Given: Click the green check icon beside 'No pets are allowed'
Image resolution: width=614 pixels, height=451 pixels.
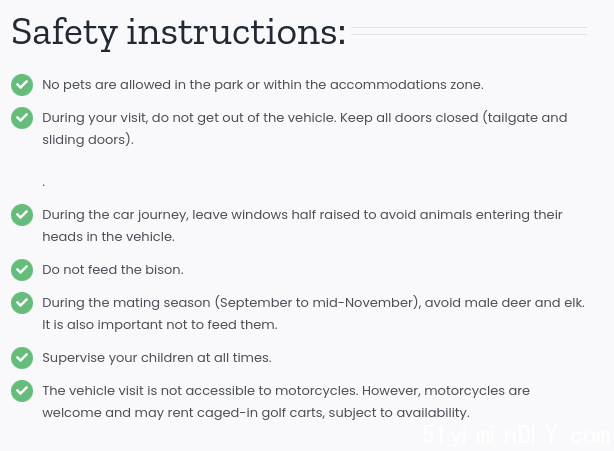Looking at the screenshot, I should point(22,85).
